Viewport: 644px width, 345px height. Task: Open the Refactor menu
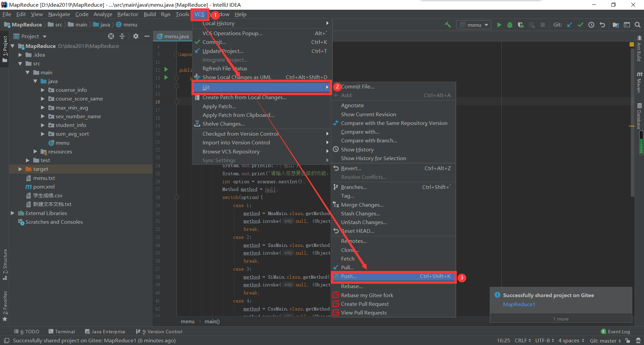pyautogui.click(x=127, y=14)
